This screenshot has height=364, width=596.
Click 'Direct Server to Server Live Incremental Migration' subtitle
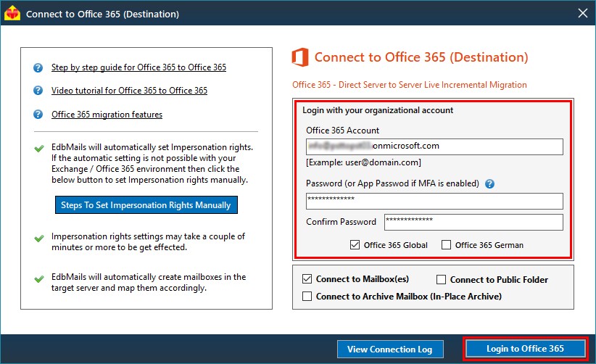433,85
